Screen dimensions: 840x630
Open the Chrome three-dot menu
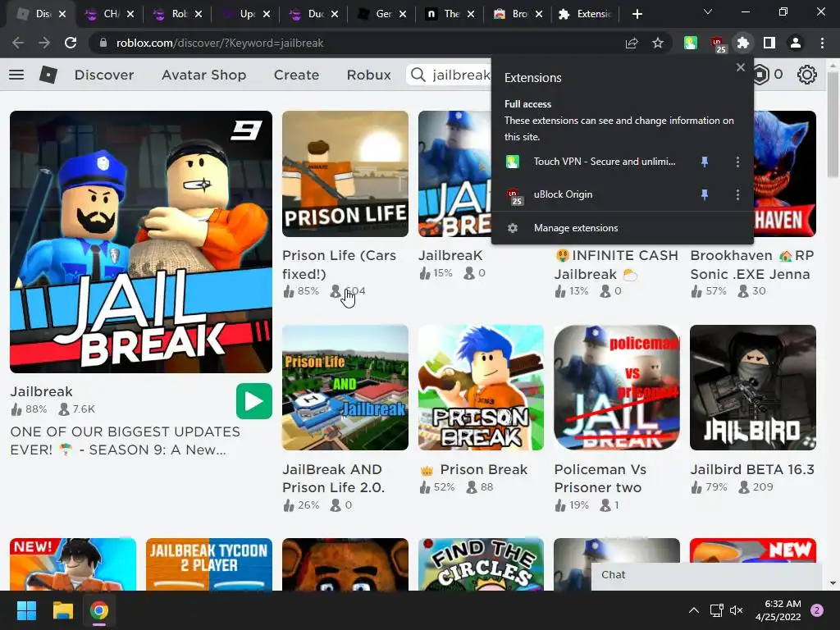point(822,43)
